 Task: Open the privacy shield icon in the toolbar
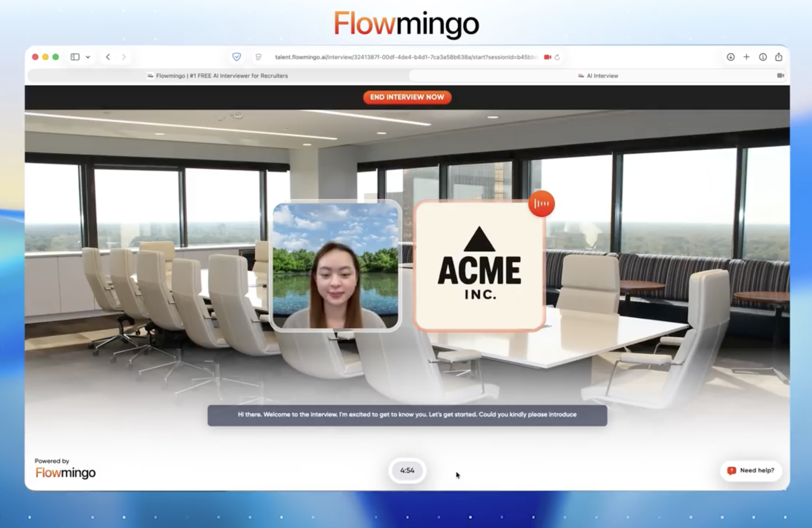[237, 57]
